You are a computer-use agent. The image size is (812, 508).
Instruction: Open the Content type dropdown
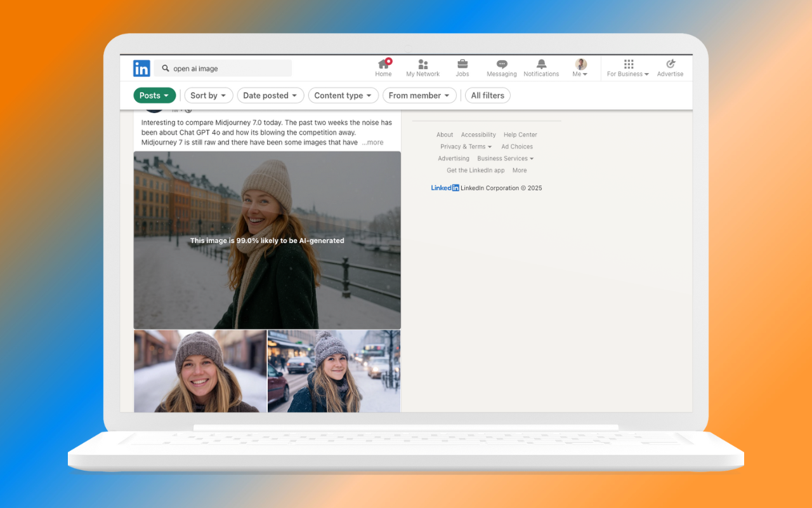pyautogui.click(x=343, y=95)
